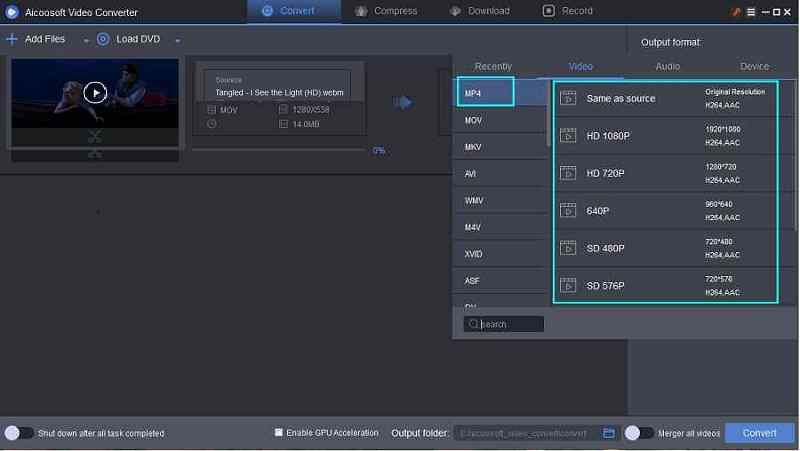800x451 pixels.
Task: Select ASF in format list
Action: point(499,281)
